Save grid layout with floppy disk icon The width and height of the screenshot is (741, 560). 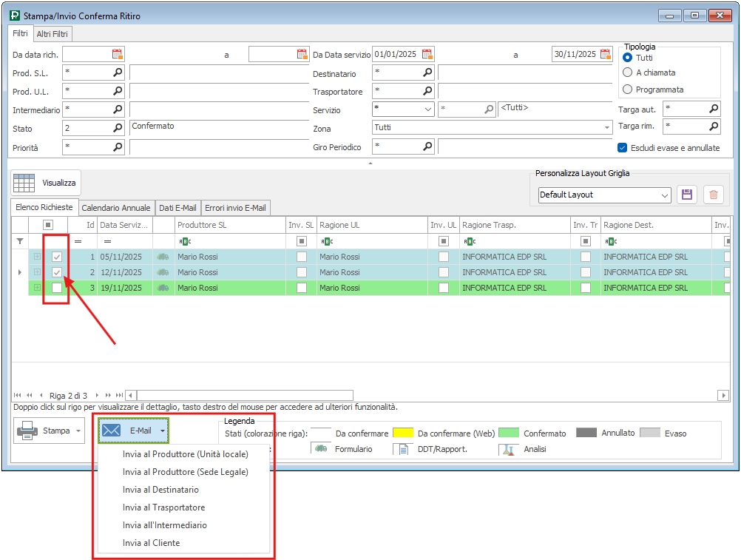[686, 195]
